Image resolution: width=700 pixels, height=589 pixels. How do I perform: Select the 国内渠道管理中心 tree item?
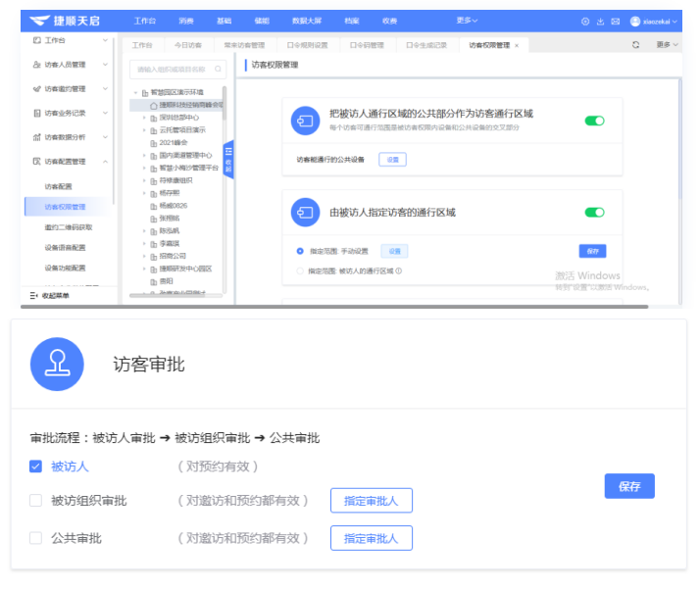click(185, 155)
